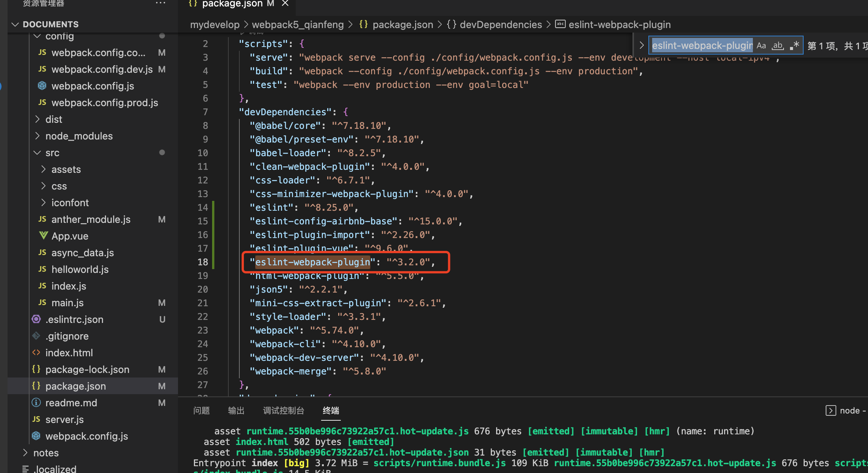Viewport: 868px width, 473px height.
Task: Expand the replace toggle arrow in find widget
Action: (642, 45)
